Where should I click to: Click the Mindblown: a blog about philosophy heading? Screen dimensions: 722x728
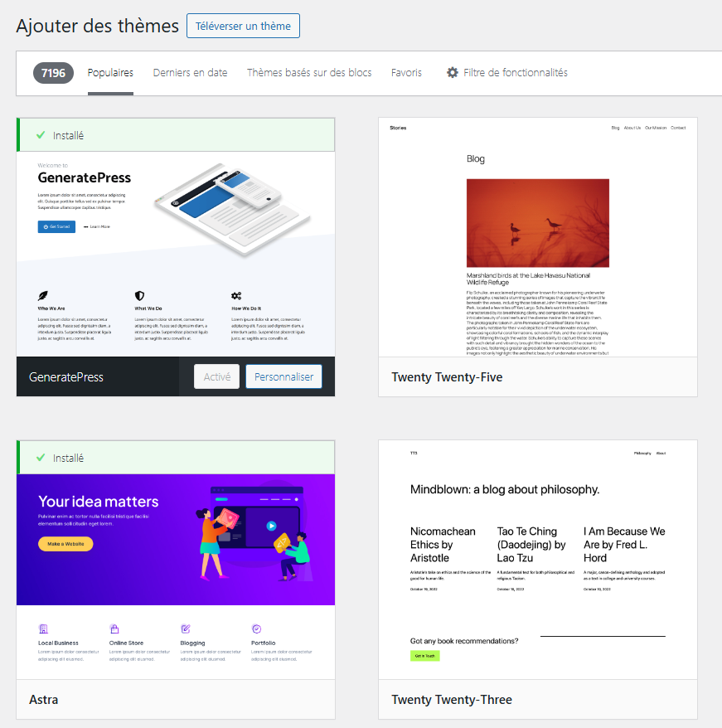[505, 489]
